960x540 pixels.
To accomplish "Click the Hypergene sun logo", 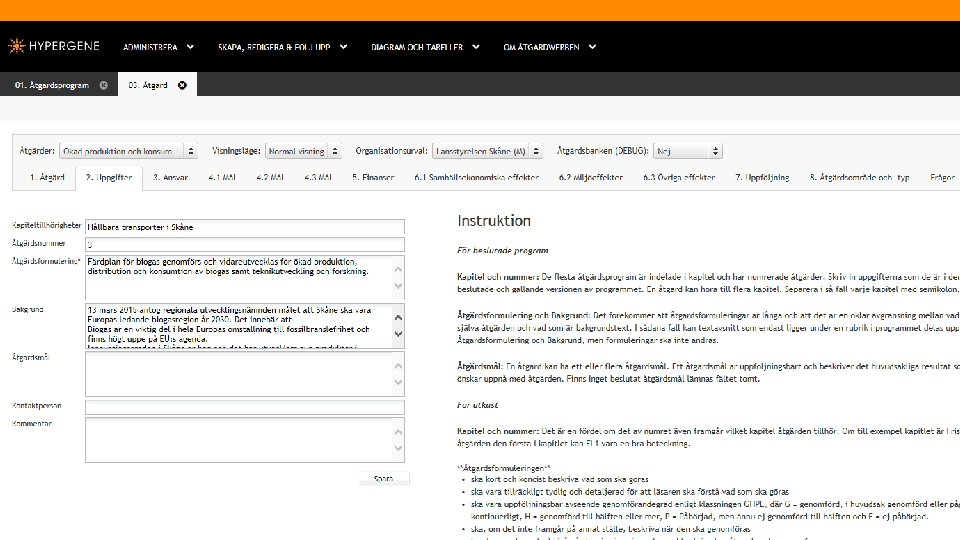I will point(17,46).
